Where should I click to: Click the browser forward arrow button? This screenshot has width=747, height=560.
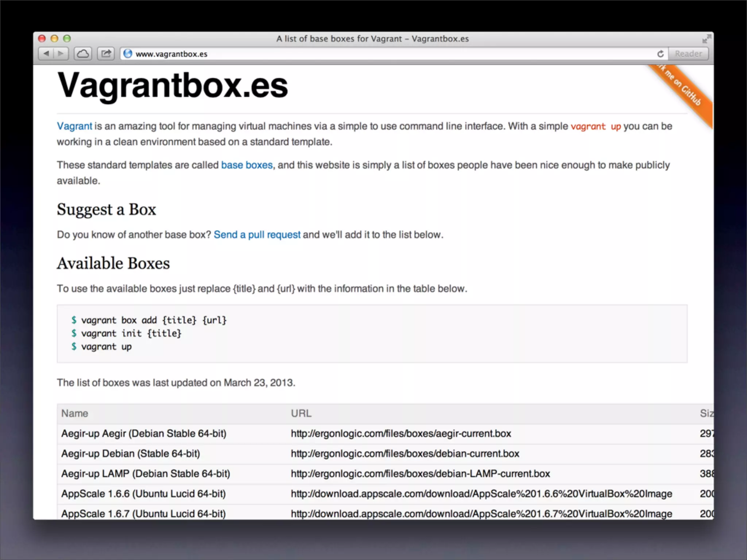point(61,54)
